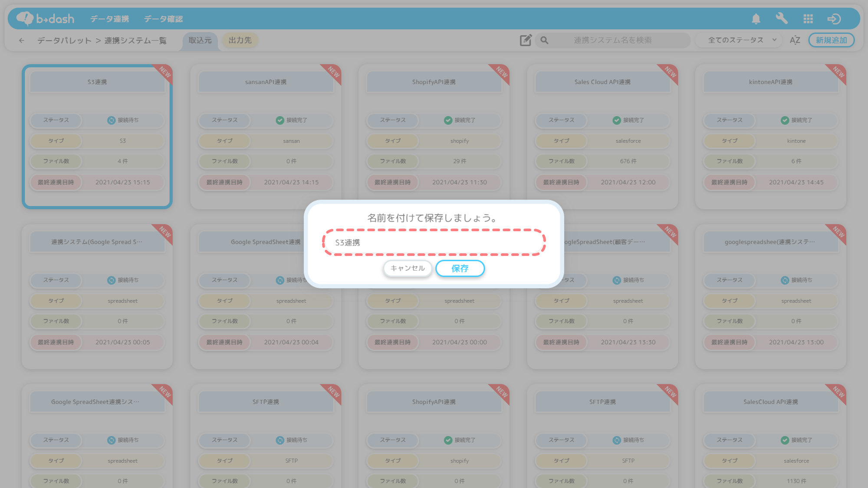868x488 pixels.
Task: Click 2021/04/23 00:05 last sync date
Action: [123, 342]
